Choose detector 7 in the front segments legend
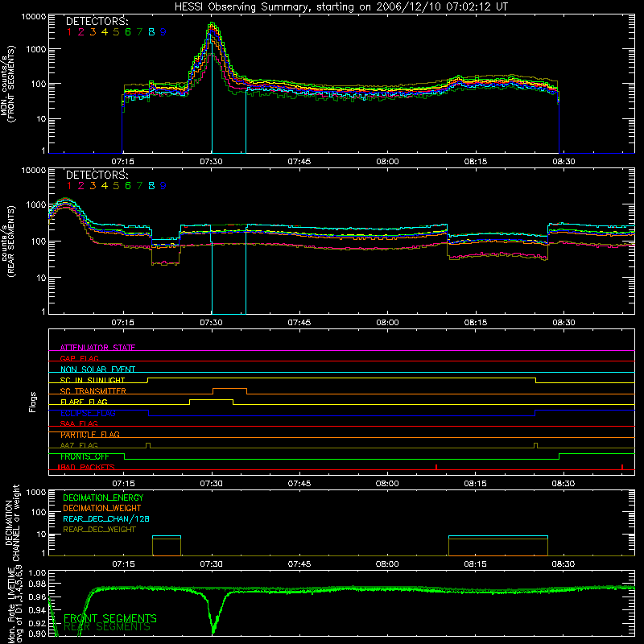Viewport: 644px width, 644px height. [x=139, y=32]
